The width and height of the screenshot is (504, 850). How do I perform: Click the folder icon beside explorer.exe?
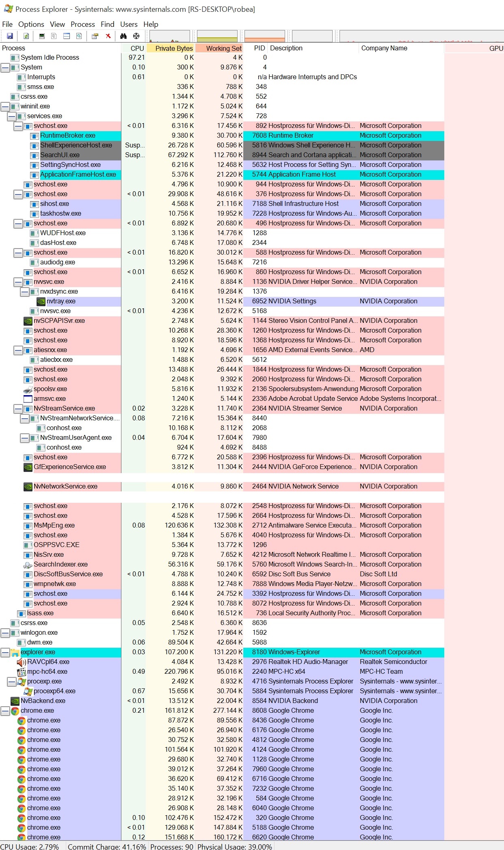pos(15,652)
